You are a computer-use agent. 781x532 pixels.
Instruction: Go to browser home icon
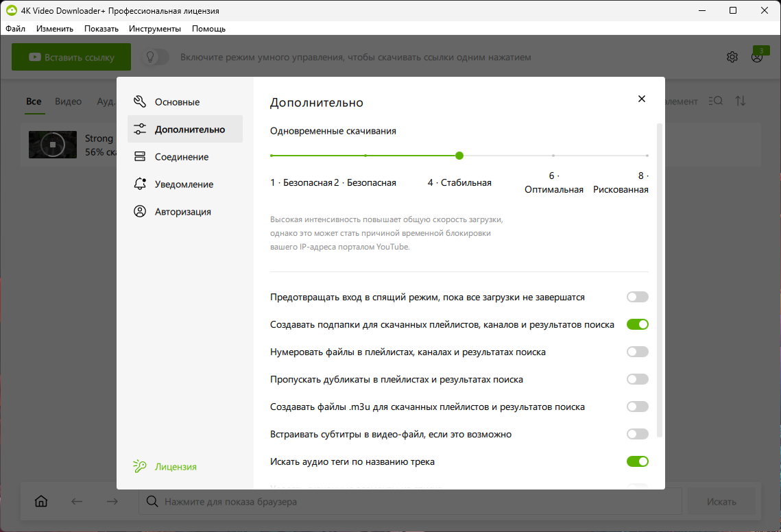(41, 501)
